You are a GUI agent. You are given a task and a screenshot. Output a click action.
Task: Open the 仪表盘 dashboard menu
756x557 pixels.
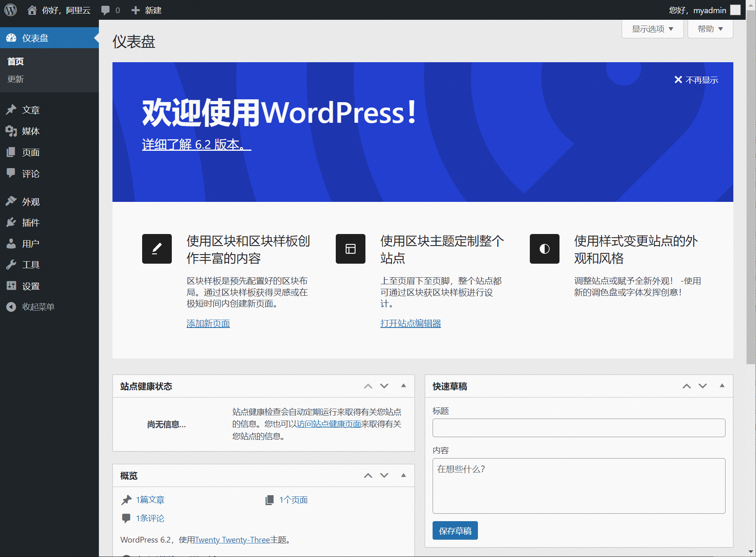click(x=49, y=38)
